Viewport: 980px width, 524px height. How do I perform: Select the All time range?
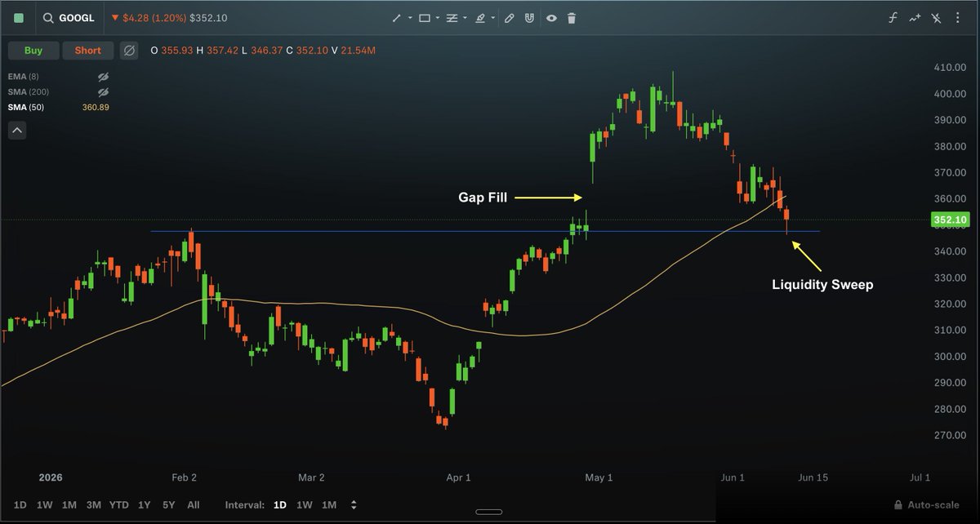[x=194, y=505]
